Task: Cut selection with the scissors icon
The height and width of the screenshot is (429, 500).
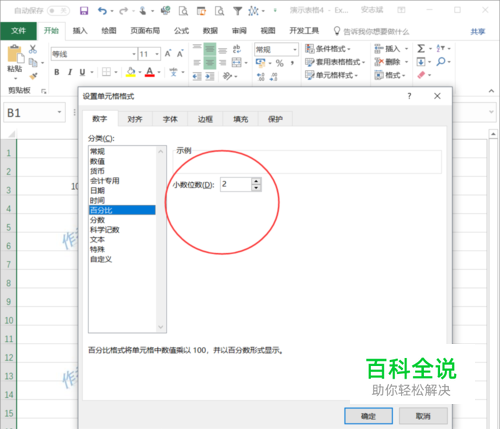Action: pyautogui.click(x=33, y=49)
